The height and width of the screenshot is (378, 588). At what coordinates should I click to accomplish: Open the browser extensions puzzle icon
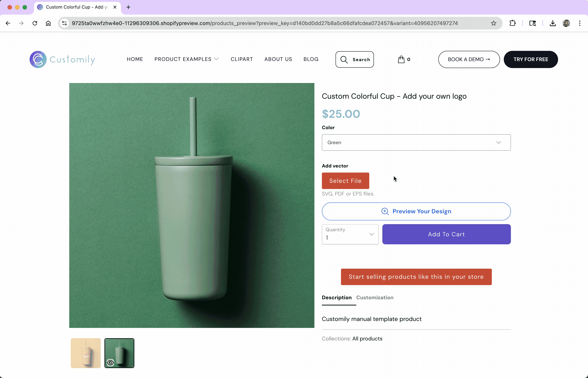click(x=512, y=23)
